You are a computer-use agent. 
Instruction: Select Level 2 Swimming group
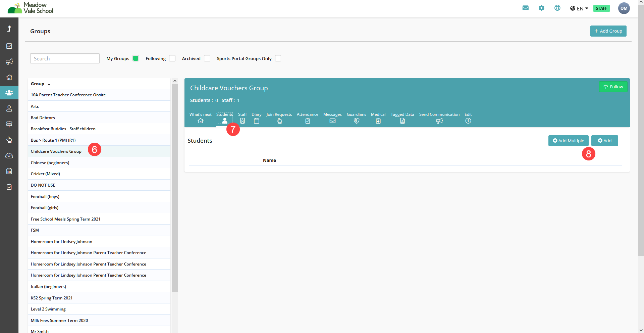click(99, 309)
